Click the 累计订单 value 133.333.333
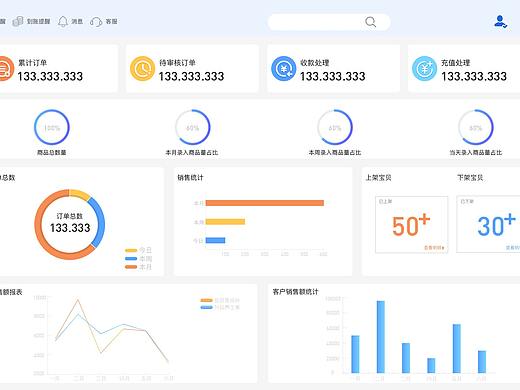Image resolution: width=520 pixels, height=390 pixels. 50,77
